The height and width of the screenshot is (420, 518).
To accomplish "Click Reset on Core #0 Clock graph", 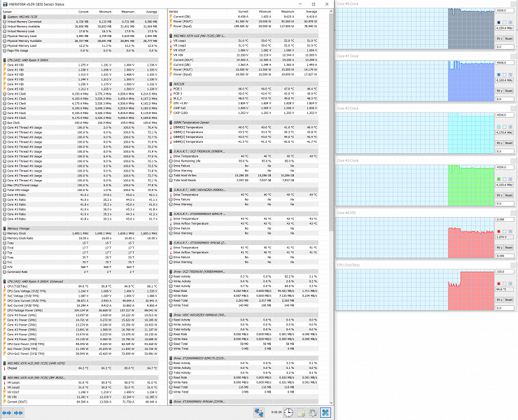I will pos(509,38).
